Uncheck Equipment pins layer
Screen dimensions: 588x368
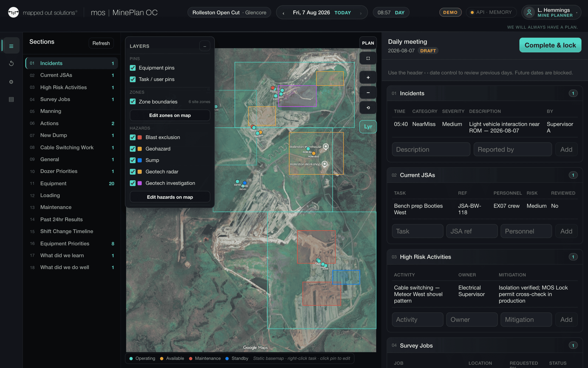(133, 68)
